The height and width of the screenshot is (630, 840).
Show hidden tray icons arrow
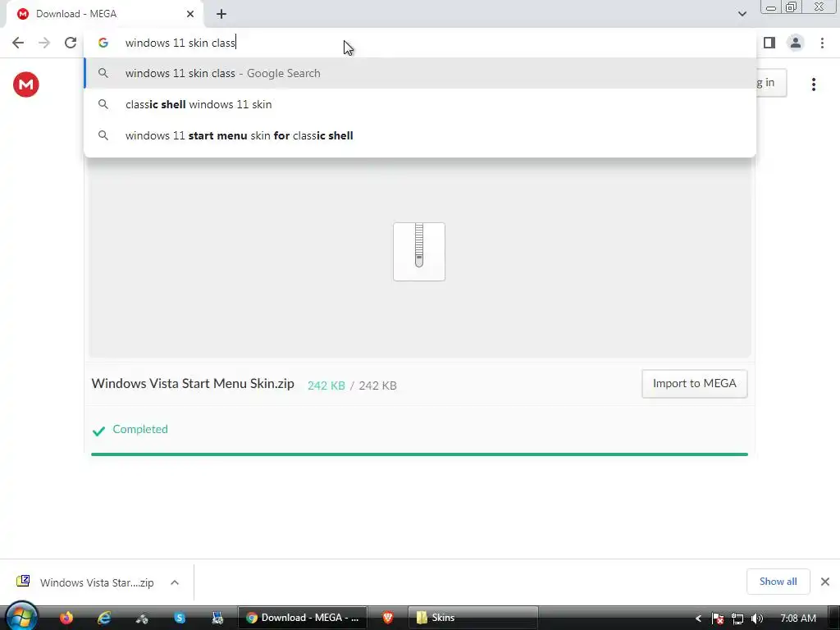pos(698,619)
